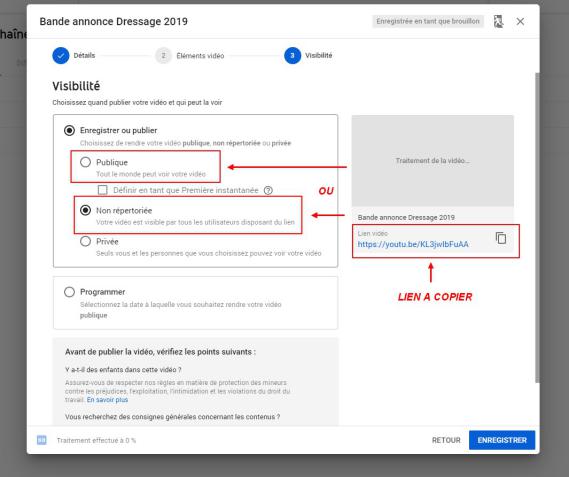Close the upload dialog with X icon
Viewport: 569px width, 477px height.
coord(520,21)
